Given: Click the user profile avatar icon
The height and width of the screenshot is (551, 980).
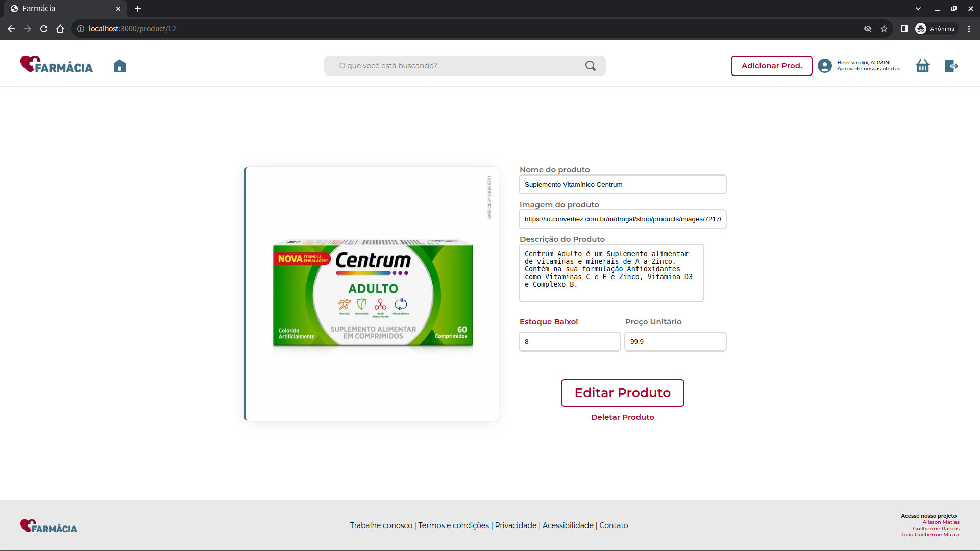Looking at the screenshot, I should pyautogui.click(x=824, y=66).
